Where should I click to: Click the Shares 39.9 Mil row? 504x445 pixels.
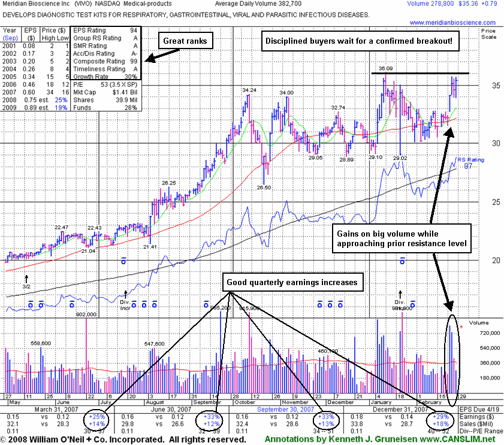pyautogui.click(x=105, y=100)
